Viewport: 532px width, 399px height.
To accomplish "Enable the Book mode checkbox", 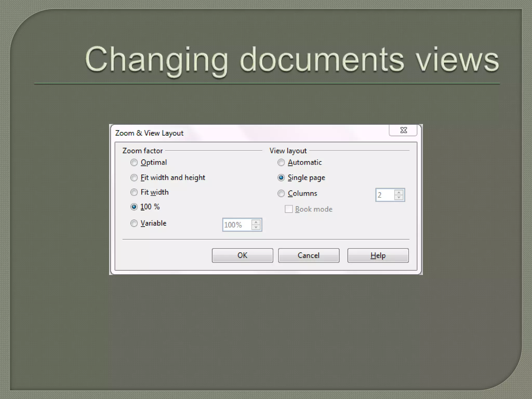I will pos(289,209).
